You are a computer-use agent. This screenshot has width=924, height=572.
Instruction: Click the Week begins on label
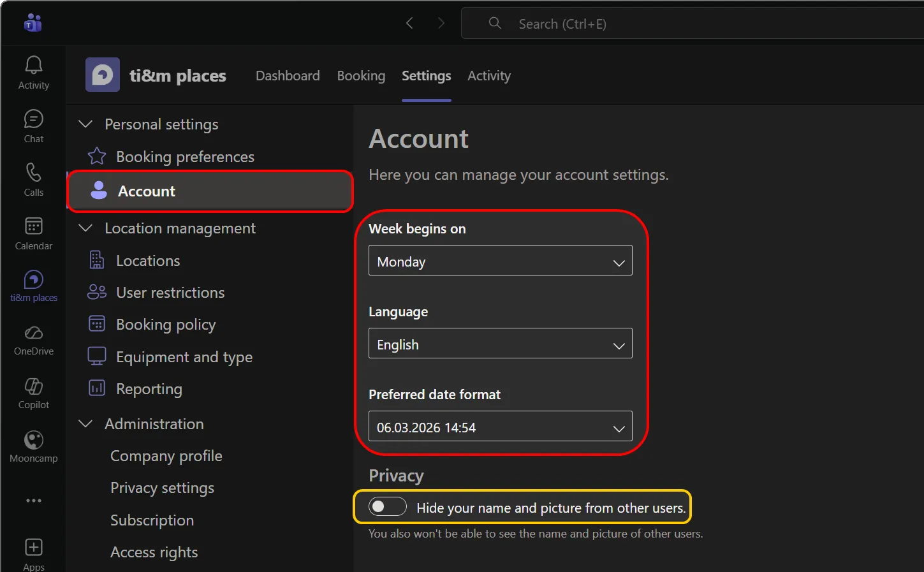[x=417, y=229]
